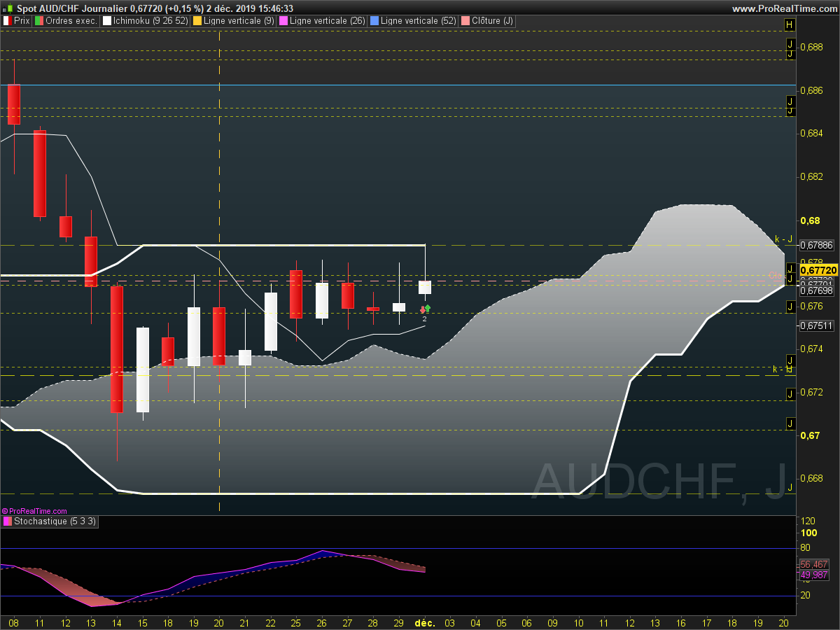Click the highlighted current price 0,67720
Screen dimensions: 840x630
(819, 269)
